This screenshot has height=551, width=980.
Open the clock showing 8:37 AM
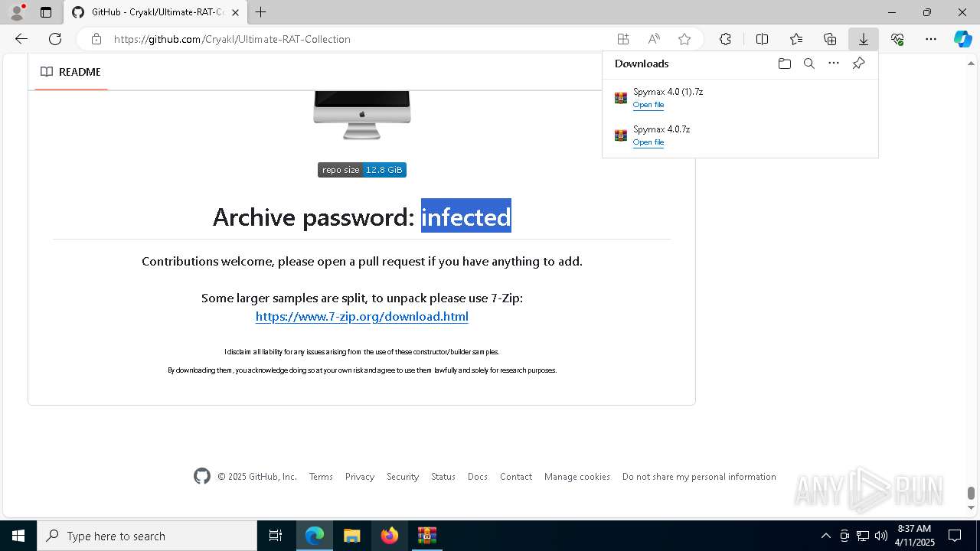tap(914, 536)
